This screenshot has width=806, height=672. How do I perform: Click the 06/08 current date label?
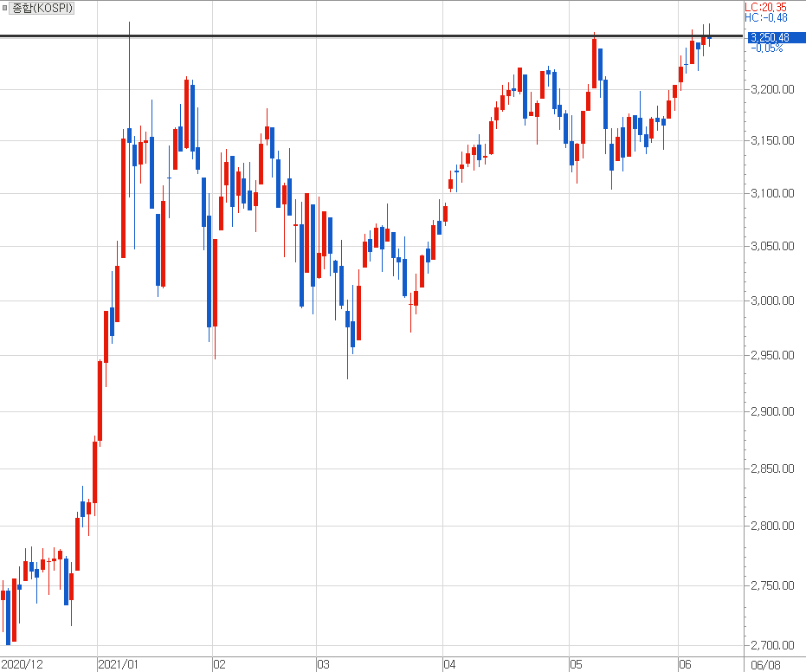[765, 665]
